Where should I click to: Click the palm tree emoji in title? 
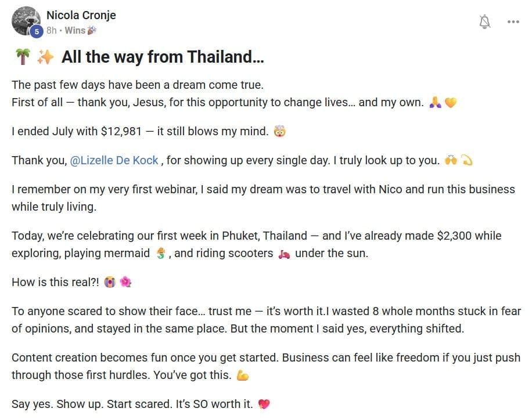point(23,57)
